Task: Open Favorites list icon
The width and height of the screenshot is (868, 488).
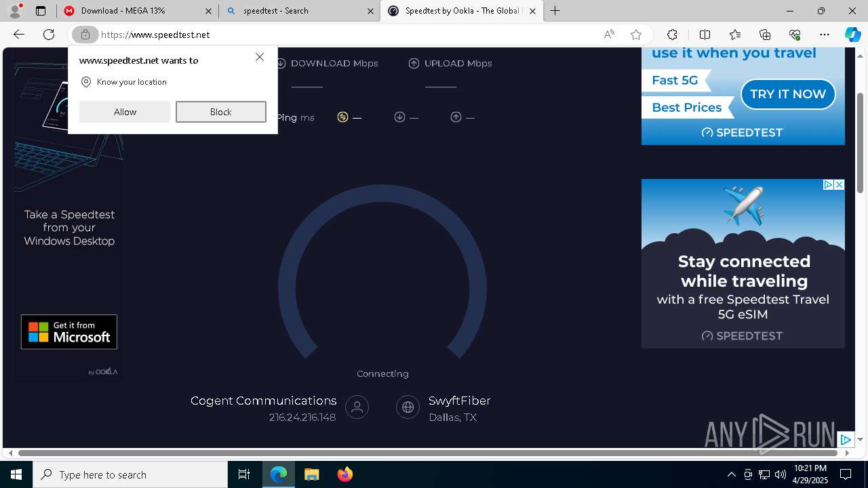Action: click(735, 35)
